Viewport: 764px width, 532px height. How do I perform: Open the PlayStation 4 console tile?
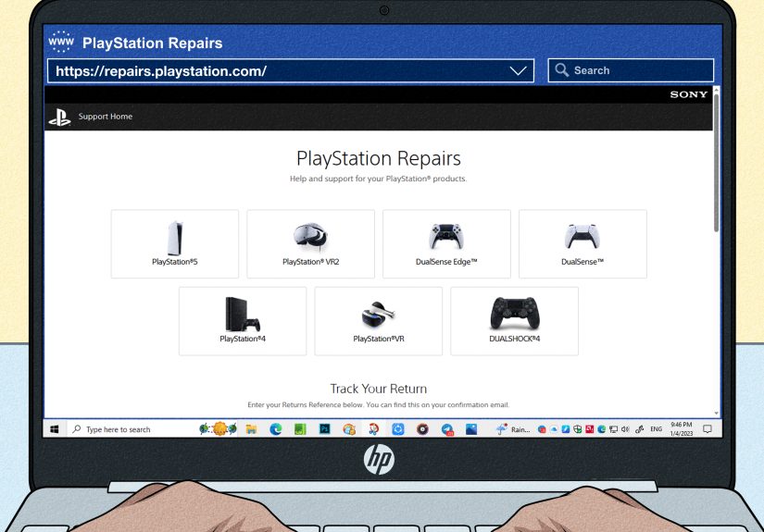[243, 321]
